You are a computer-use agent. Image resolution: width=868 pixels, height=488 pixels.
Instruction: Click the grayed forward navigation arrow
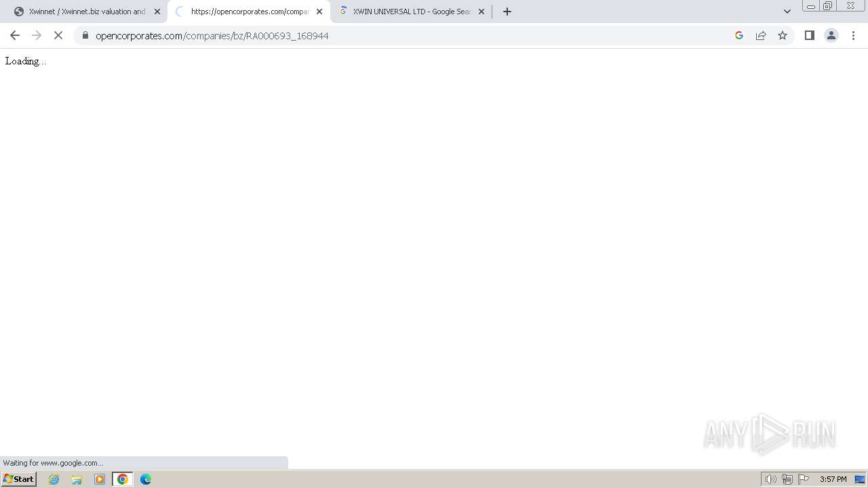(37, 35)
